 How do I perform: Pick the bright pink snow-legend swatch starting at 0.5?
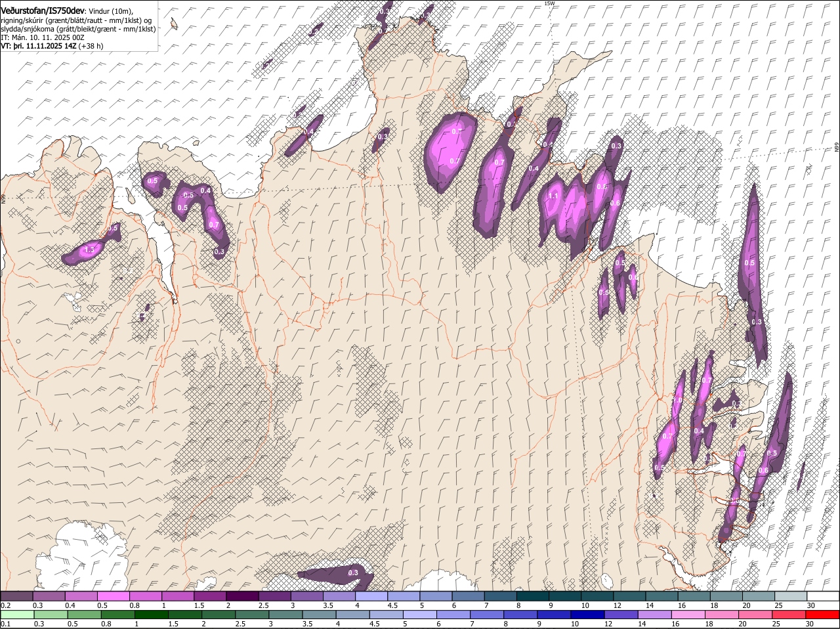coord(113,596)
